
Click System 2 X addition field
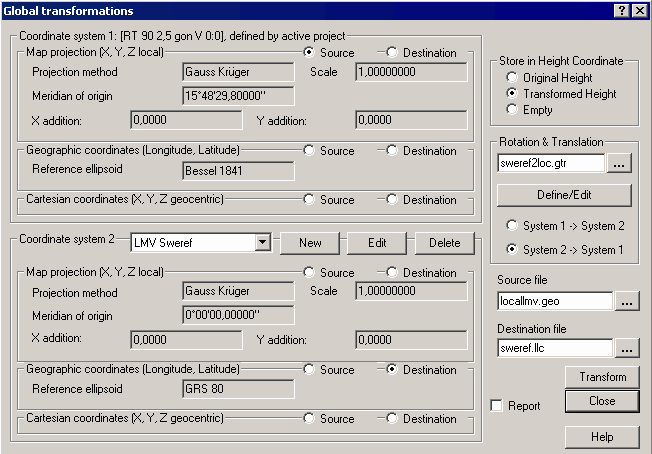tap(186, 340)
